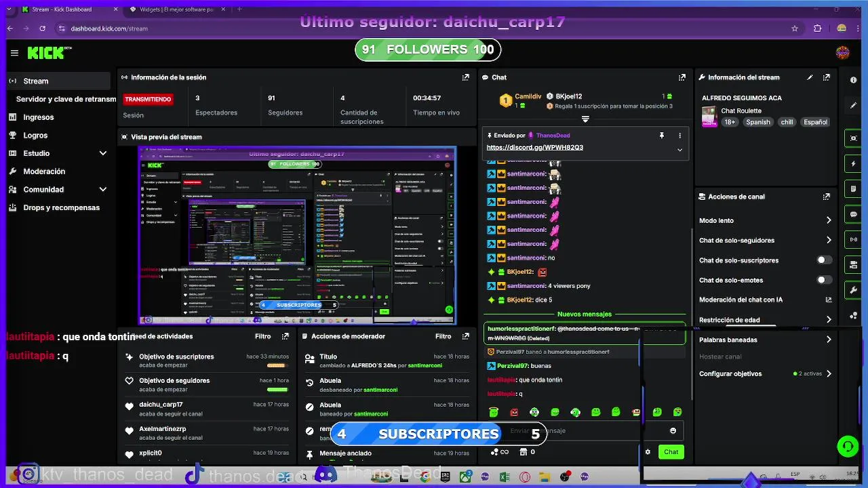Click the chat bubble icon in right sidebar
The image size is (868, 488).
pos(853,214)
